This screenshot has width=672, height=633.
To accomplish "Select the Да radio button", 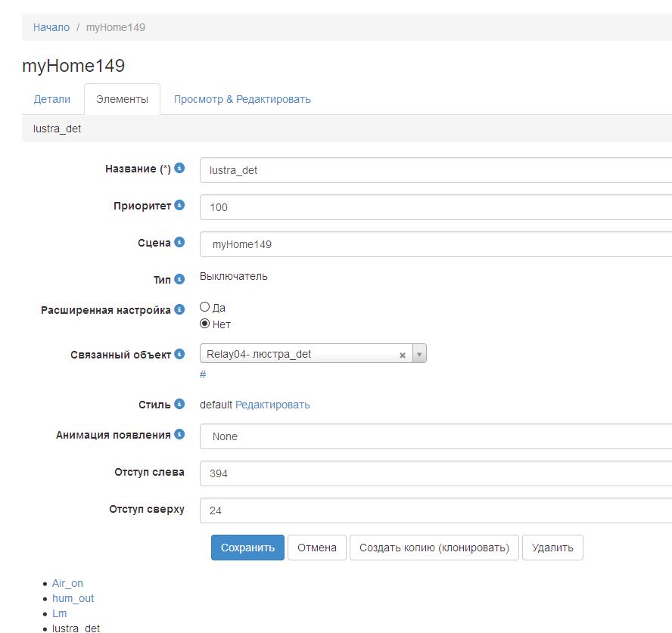I will 204,307.
